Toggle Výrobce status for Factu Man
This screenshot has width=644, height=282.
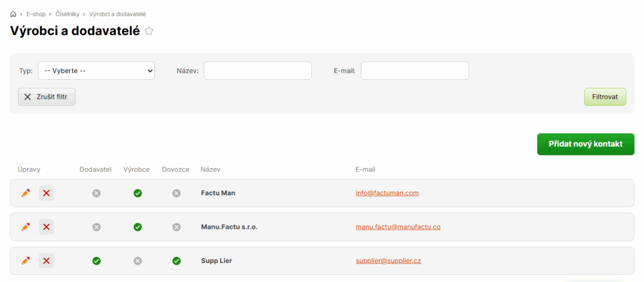pyautogui.click(x=138, y=193)
